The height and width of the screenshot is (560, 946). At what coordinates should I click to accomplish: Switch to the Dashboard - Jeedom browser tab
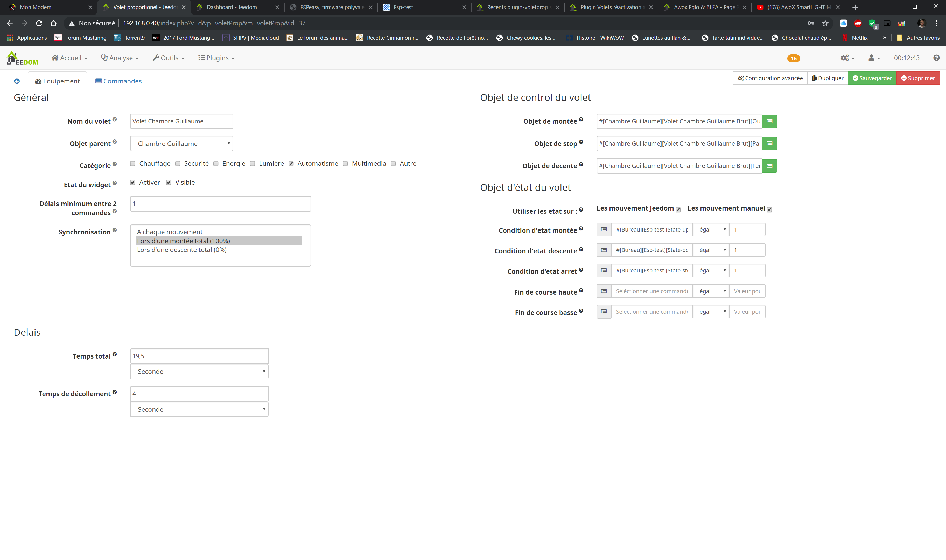tap(237, 7)
